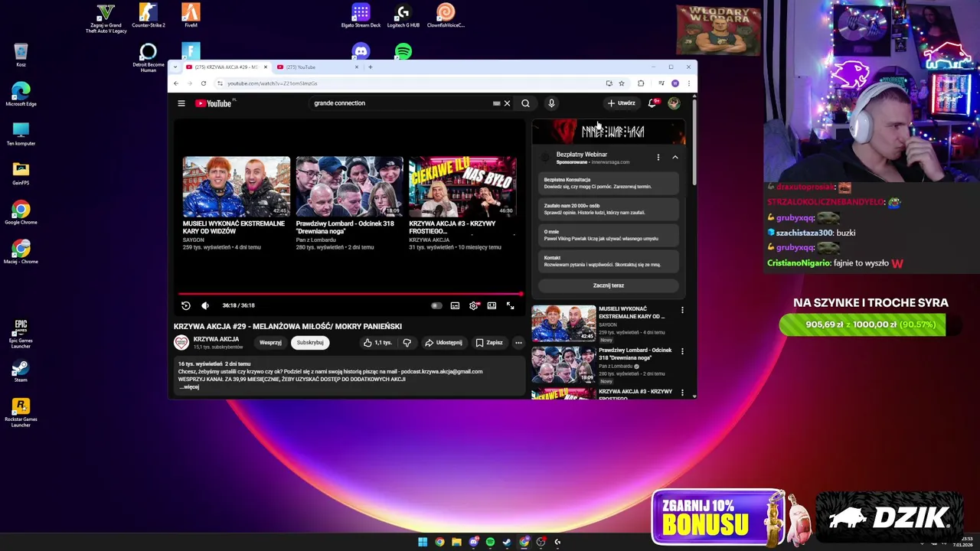Collapse the sponsored ad panel chevron
The height and width of the screenshot is (551, 980).
coord(675,158)
